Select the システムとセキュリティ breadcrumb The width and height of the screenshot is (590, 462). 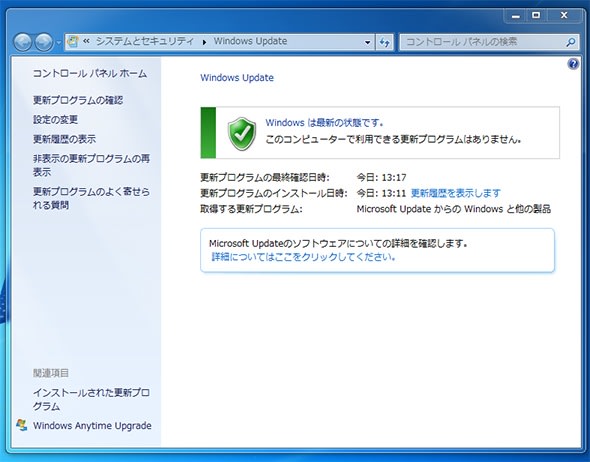pos(145,41)
